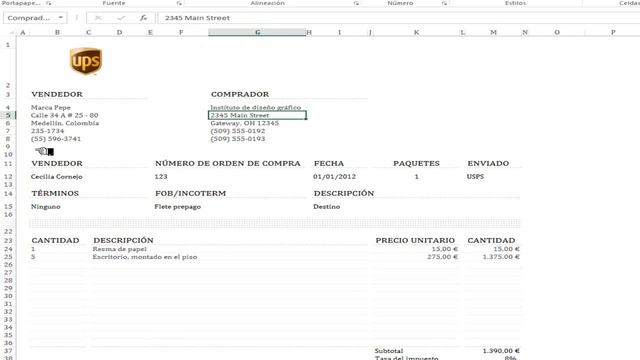Screen dimensions: 640x360
Task: Open the Fuente group dialog launcher
Action: [179, 3]
